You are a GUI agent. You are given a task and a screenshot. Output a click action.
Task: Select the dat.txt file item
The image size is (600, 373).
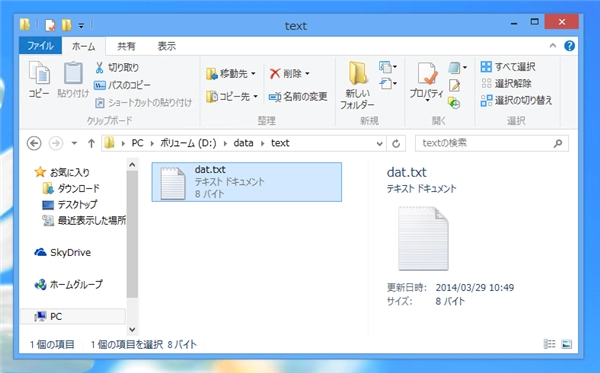pyautogui.click(x=247, y=182)
